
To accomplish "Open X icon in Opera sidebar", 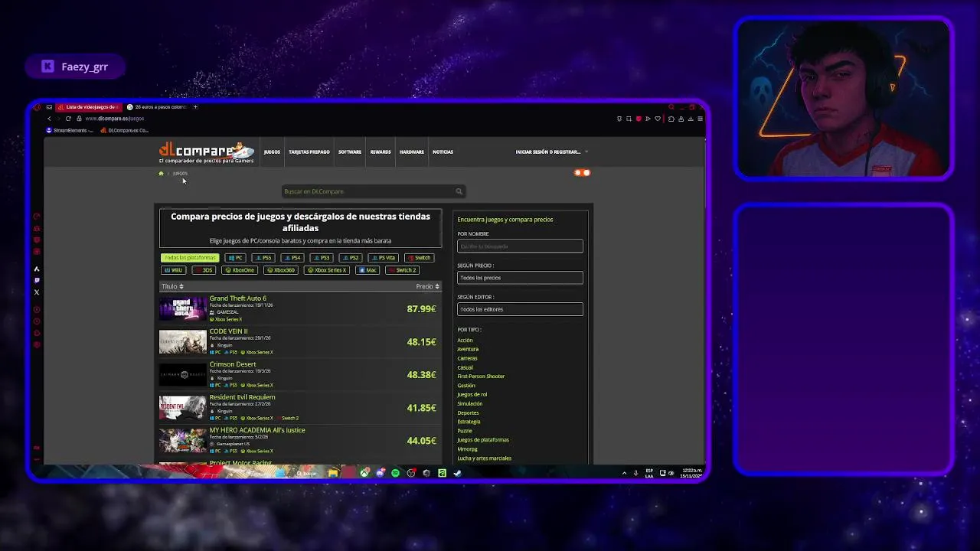I will point(37,292).
